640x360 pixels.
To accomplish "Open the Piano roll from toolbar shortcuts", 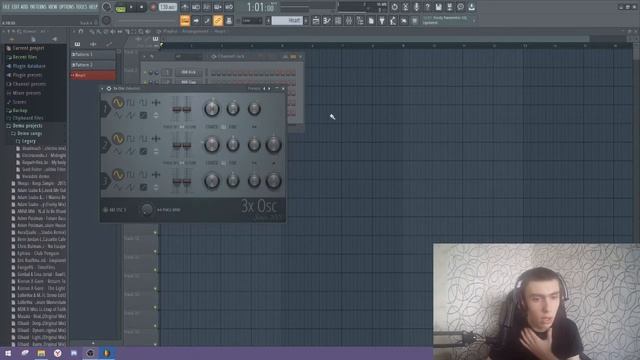I will (327, 20).
